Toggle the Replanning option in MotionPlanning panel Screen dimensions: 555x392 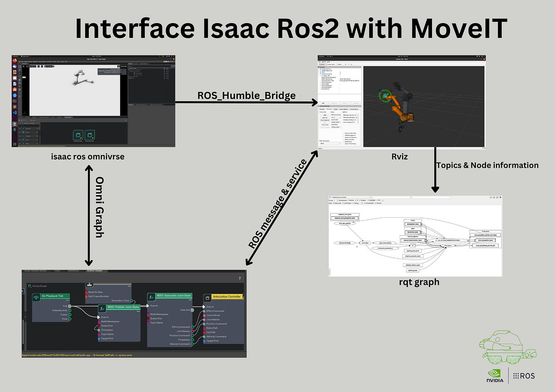pos(344,141)
